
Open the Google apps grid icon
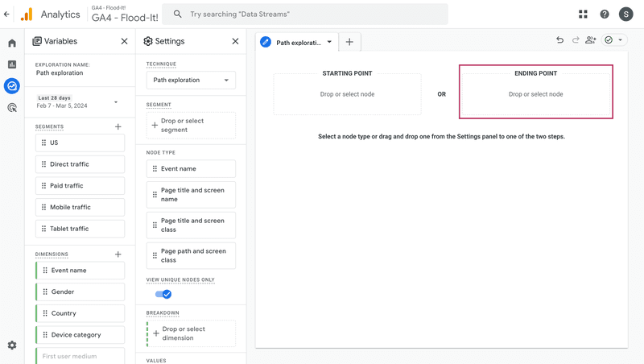[583, 14]
